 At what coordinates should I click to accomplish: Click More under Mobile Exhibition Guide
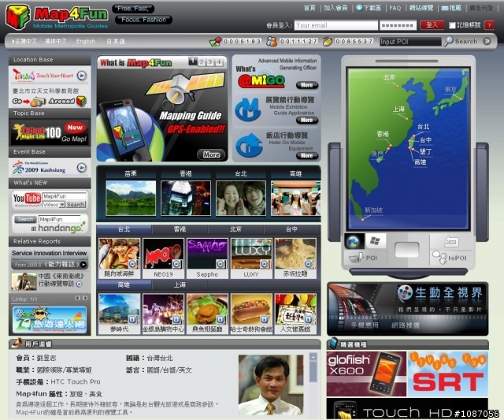click(x=307, y=120)
